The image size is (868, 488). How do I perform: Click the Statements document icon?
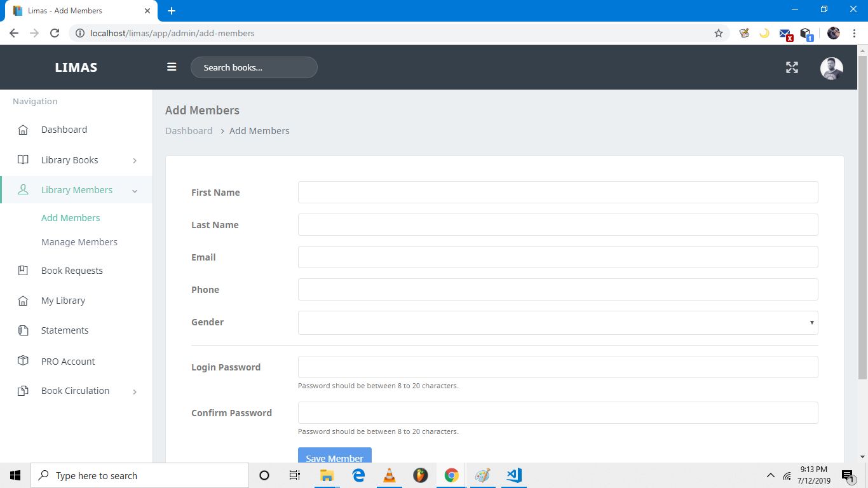(23, 330)
